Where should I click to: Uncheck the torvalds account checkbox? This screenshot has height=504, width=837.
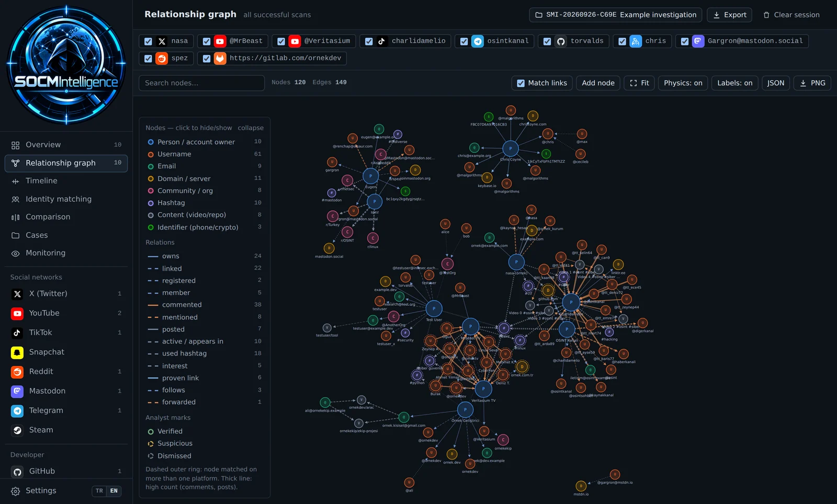tap(547, 41)
